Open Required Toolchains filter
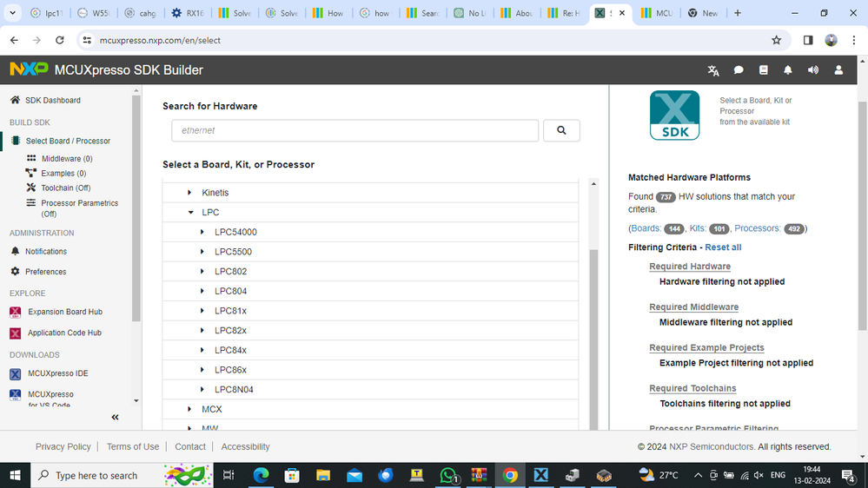The width and height of the screenshot is (868, 488). pos(692,388)
